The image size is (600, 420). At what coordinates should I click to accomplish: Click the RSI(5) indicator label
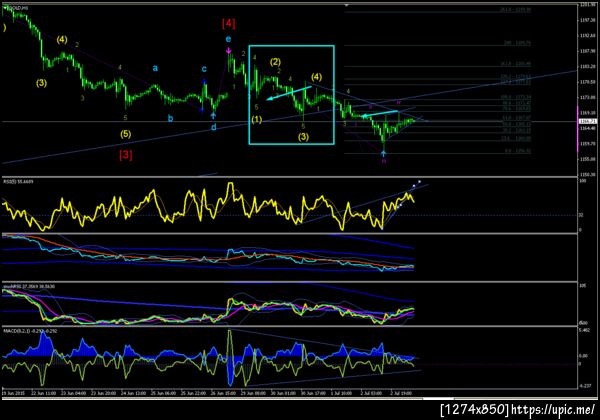(18, 182)
